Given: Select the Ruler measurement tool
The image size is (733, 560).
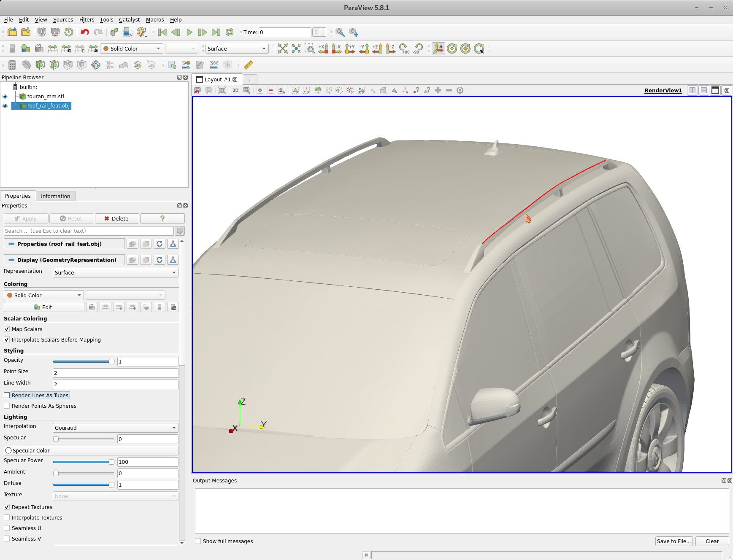Looking at the screenshot, I should click(x=249, y=65).
